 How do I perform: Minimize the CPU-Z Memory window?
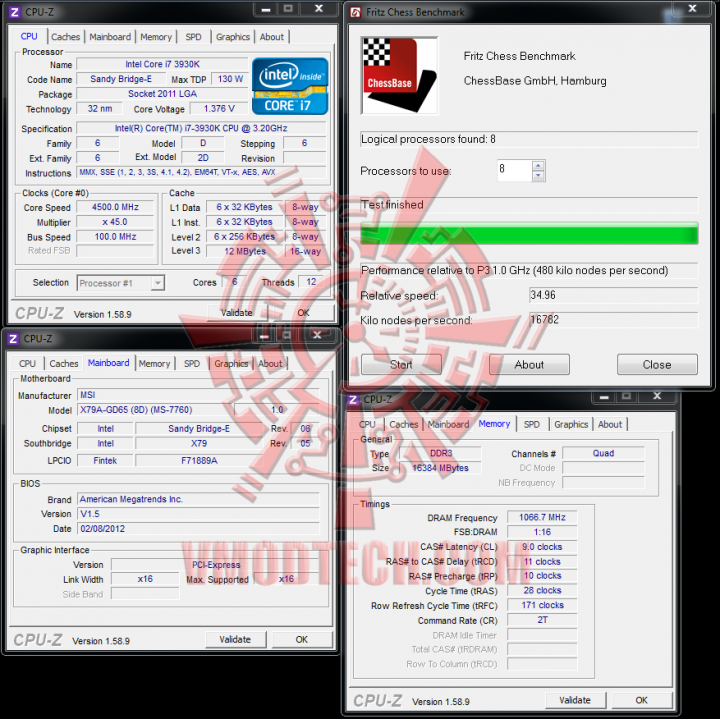[x=604, y=396]
